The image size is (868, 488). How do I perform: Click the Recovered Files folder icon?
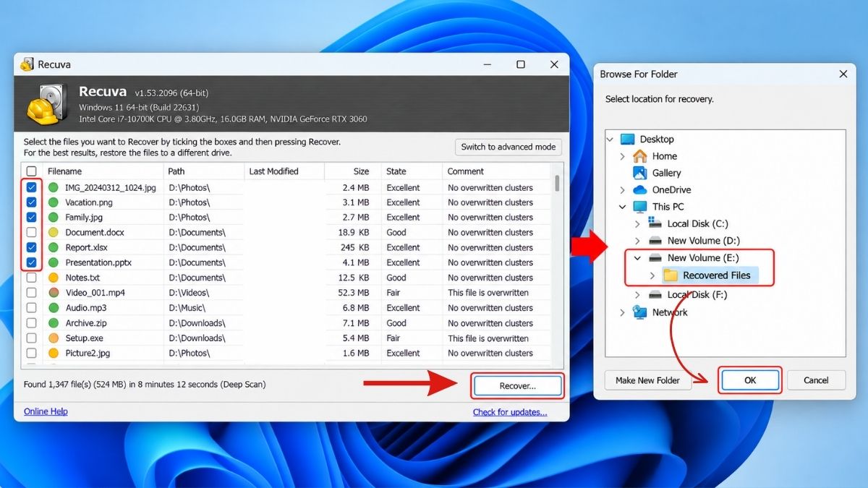click(x=671, y=275)
